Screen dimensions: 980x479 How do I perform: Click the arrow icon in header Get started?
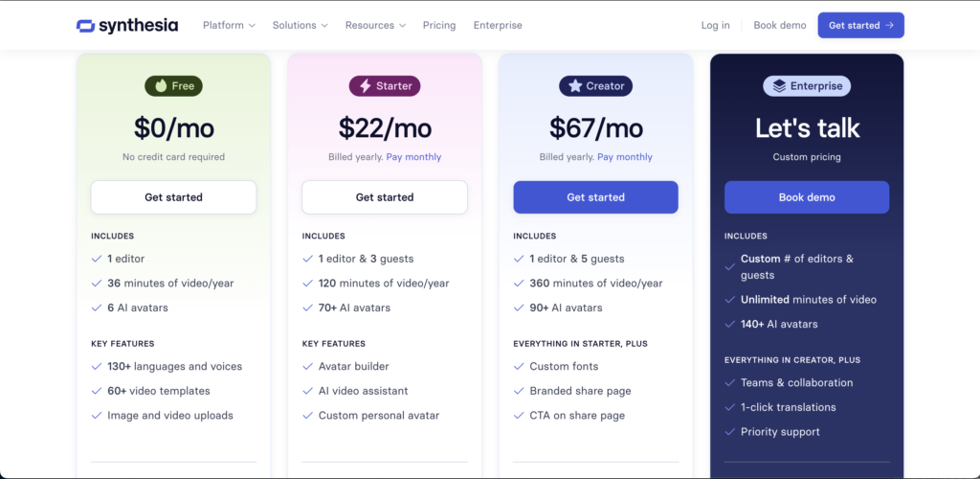[x=890, y=26]
